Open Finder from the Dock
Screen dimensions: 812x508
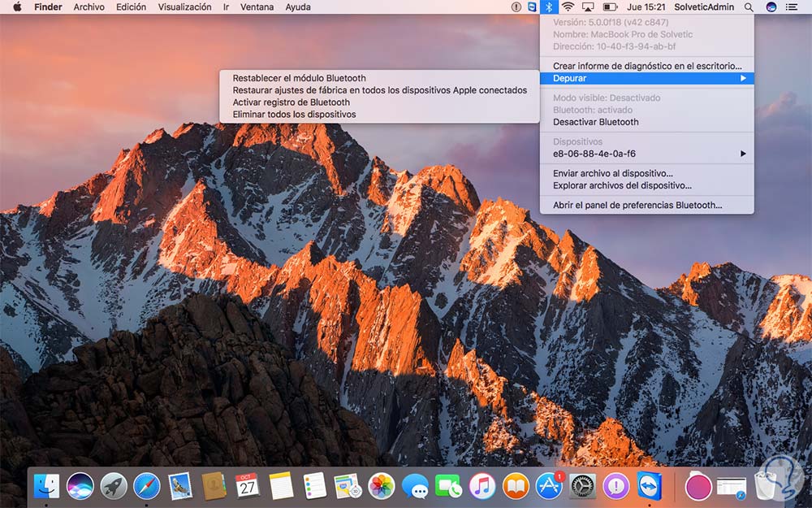click(x=46, y=486)
